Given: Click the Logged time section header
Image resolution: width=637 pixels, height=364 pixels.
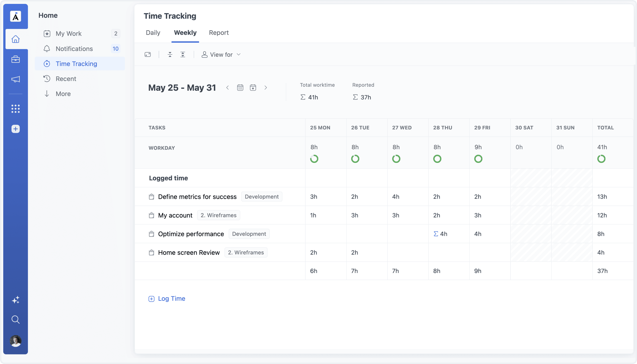Looking at the screenshot, I should tap(169, 178).
